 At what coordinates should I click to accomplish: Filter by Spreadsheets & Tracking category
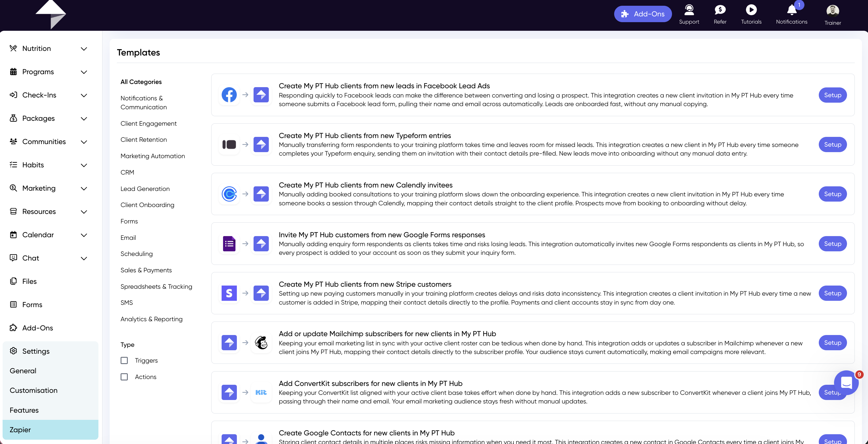[x=156, y=286]
